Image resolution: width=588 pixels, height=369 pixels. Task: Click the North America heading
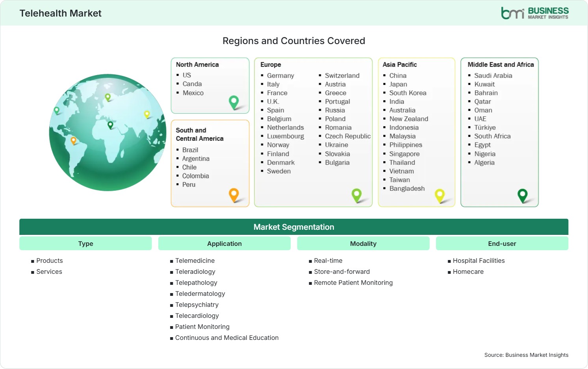tap(197, 65)
